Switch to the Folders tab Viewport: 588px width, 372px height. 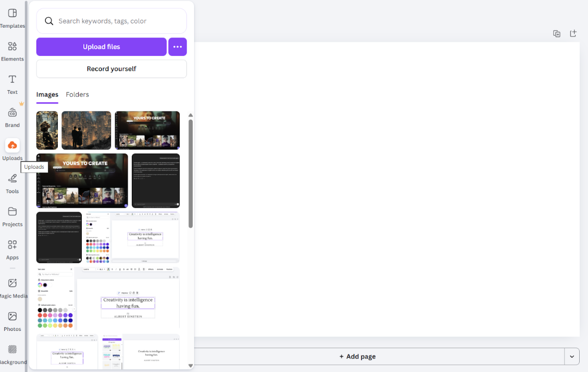tap(77, 95)
